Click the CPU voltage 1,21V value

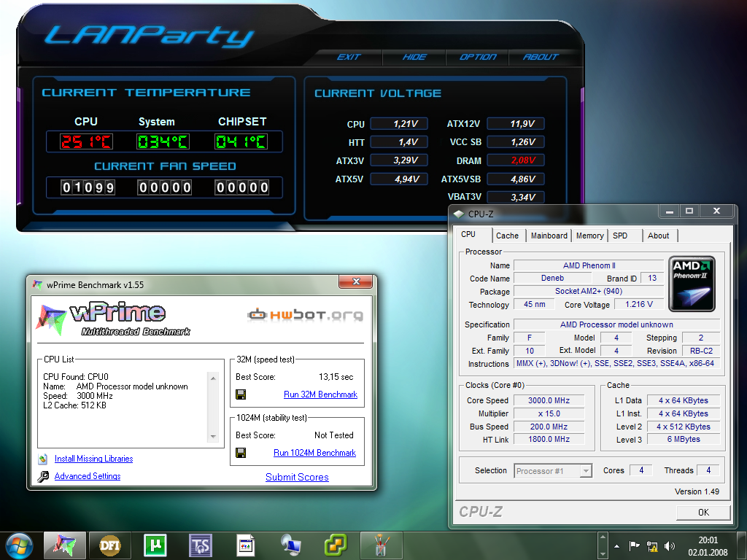[399, 124]
